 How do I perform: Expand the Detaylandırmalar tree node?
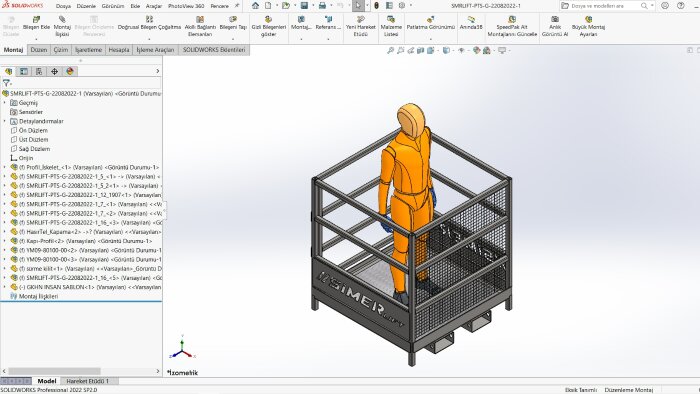click(x=4, y=121)
